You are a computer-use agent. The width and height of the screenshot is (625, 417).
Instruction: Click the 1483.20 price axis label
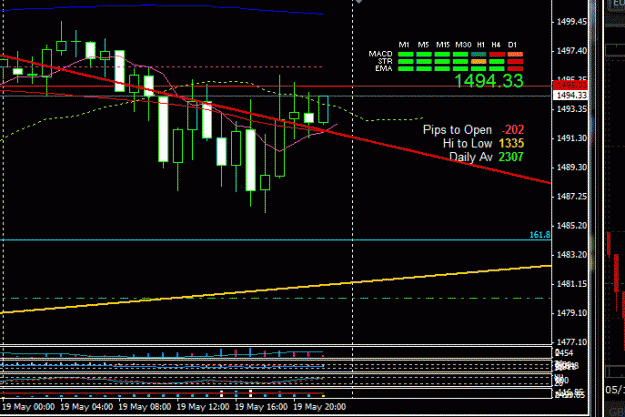[572, 254]
